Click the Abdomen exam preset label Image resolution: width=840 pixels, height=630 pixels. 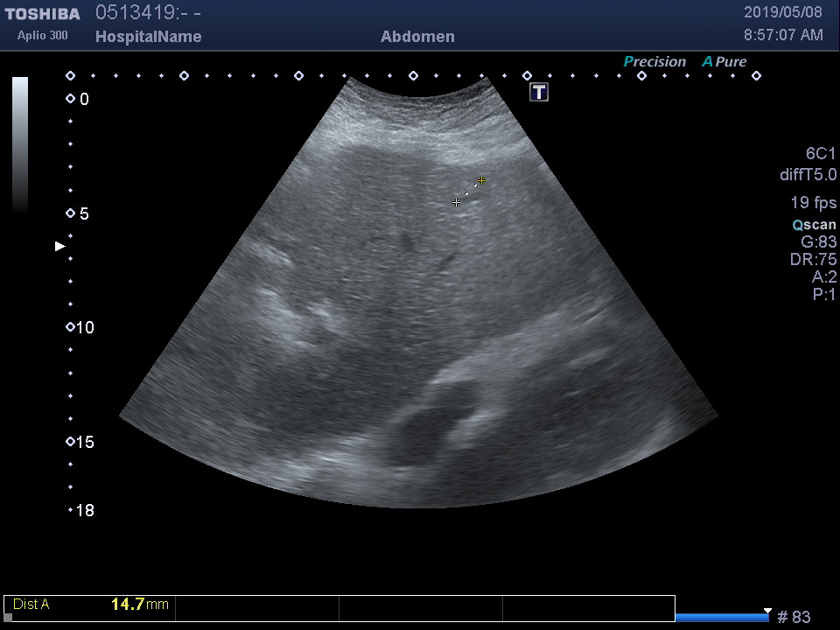point(417,37)
